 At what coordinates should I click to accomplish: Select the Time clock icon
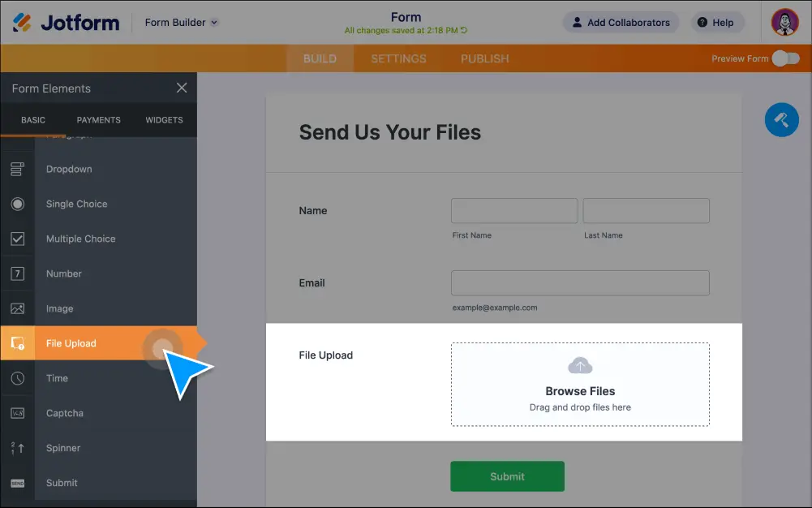[x=17, y=378]
